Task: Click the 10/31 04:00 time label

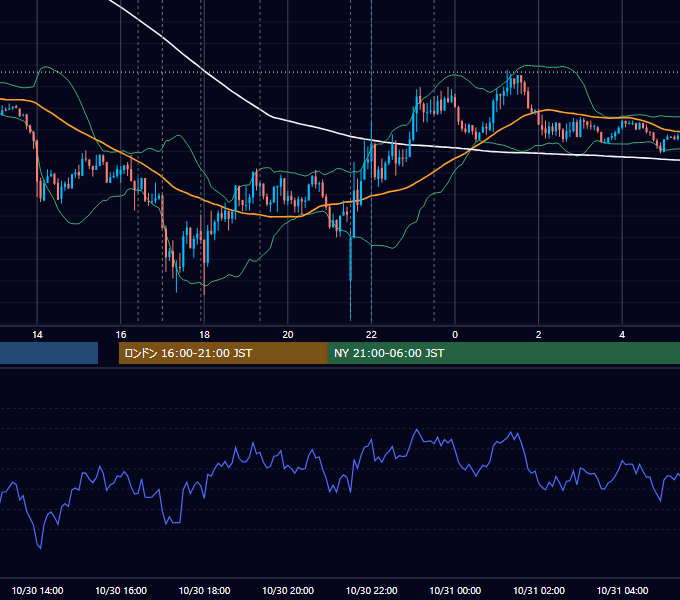Action: 622,590
